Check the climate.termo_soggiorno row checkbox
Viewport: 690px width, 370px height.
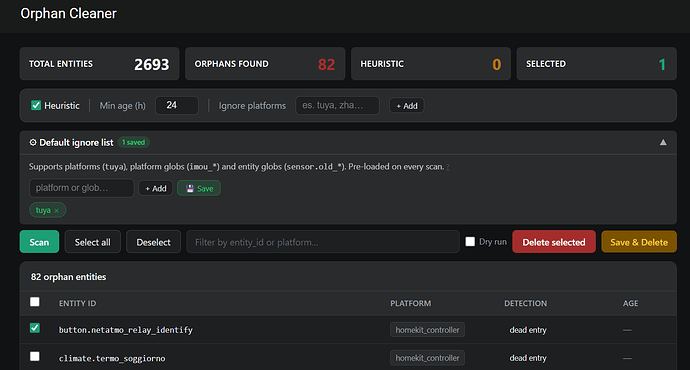pos(35,356)
